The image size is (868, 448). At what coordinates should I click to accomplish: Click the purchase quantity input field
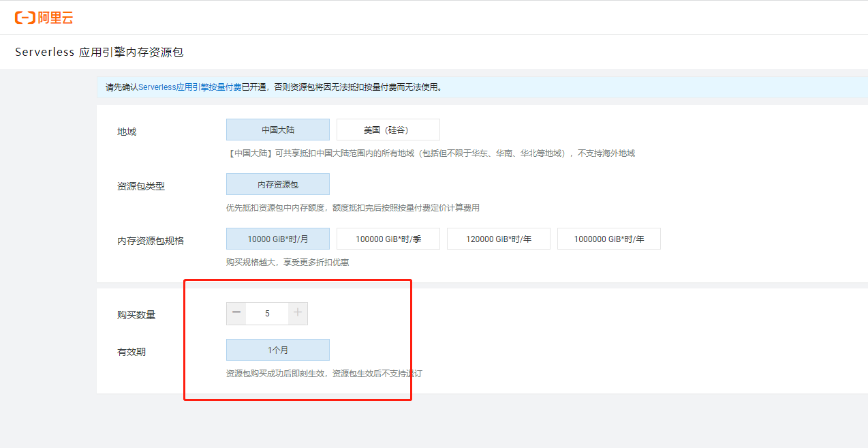[267, 313]
